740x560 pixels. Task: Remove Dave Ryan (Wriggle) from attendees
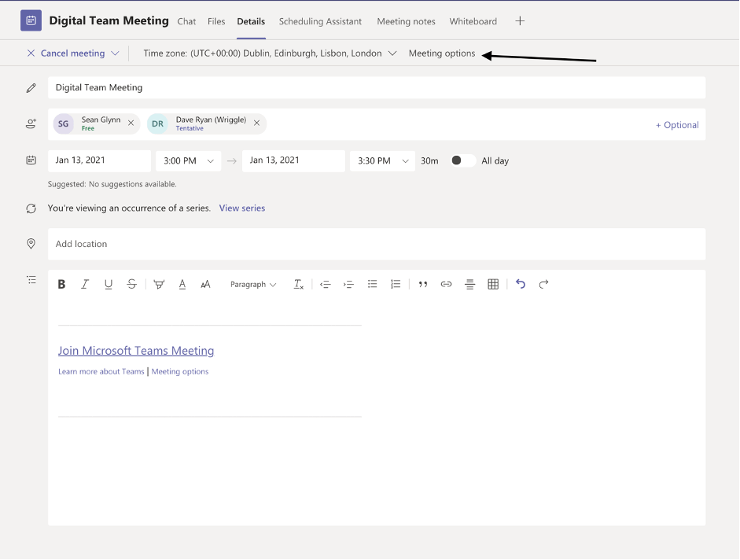pos(256,123)
